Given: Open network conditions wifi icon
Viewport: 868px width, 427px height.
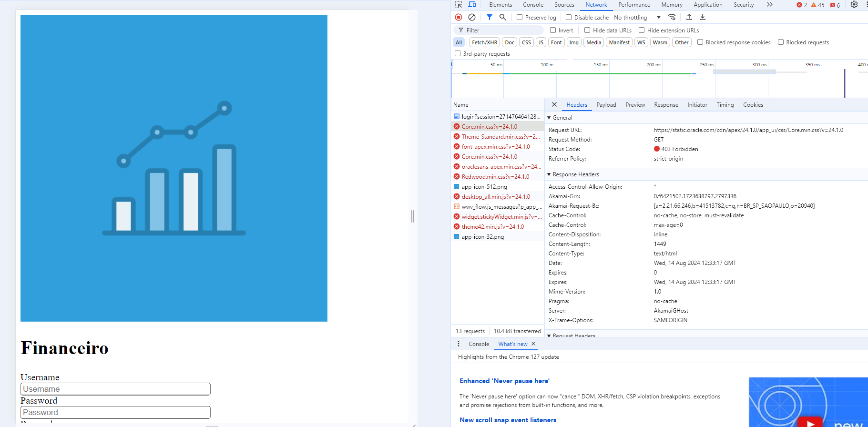Looking at the screenshot, I should [x=672, y=17].
